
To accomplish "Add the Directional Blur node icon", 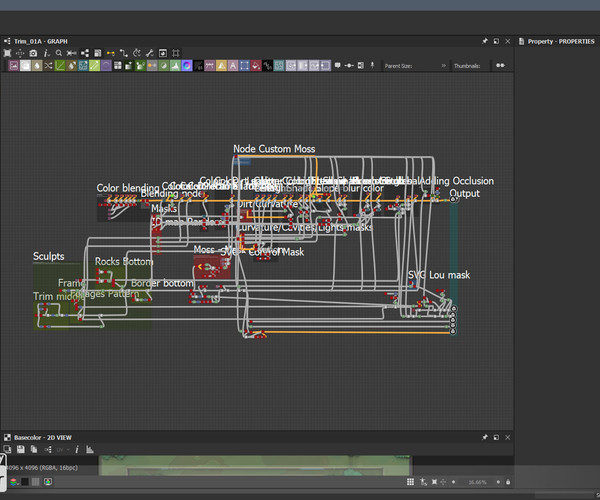I will pyautogui.click(x=71, y=66).
